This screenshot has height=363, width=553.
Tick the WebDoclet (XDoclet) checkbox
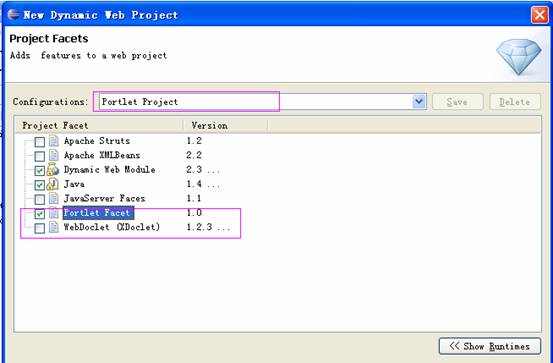[40, 228]
